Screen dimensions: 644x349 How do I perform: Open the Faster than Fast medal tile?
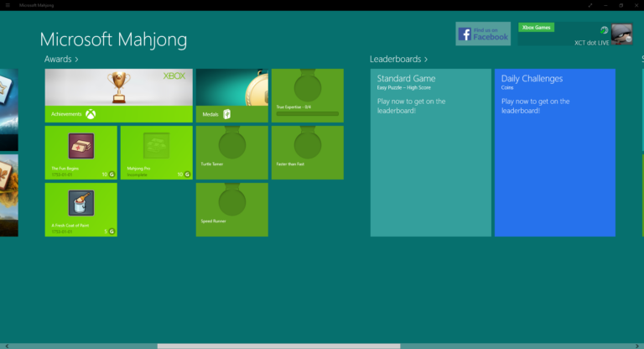tap(308, 153)
